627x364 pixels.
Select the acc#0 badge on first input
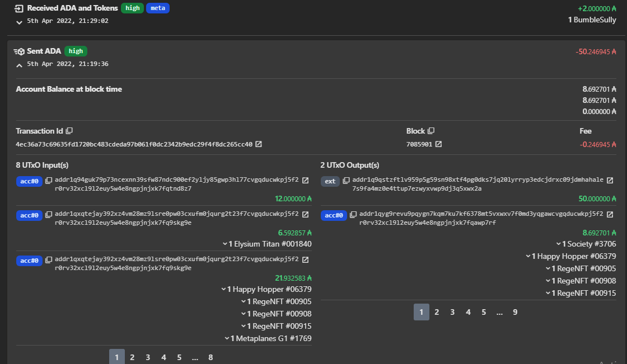coord(29,181)
